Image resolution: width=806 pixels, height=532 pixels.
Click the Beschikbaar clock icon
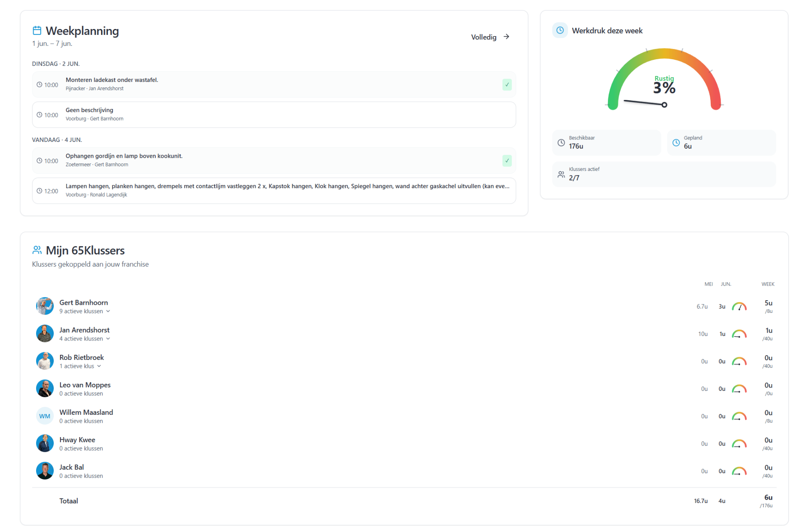pyautogui.click(x=561, y=143)
